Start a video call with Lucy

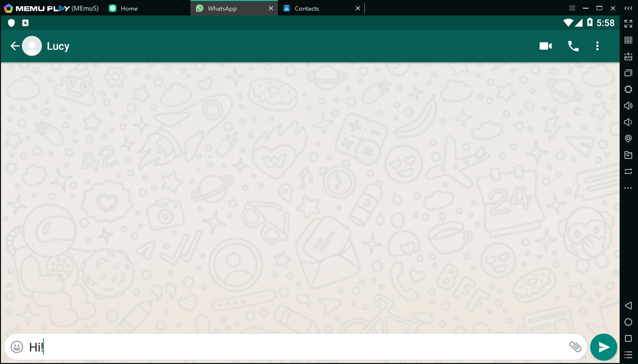(545, 46)
